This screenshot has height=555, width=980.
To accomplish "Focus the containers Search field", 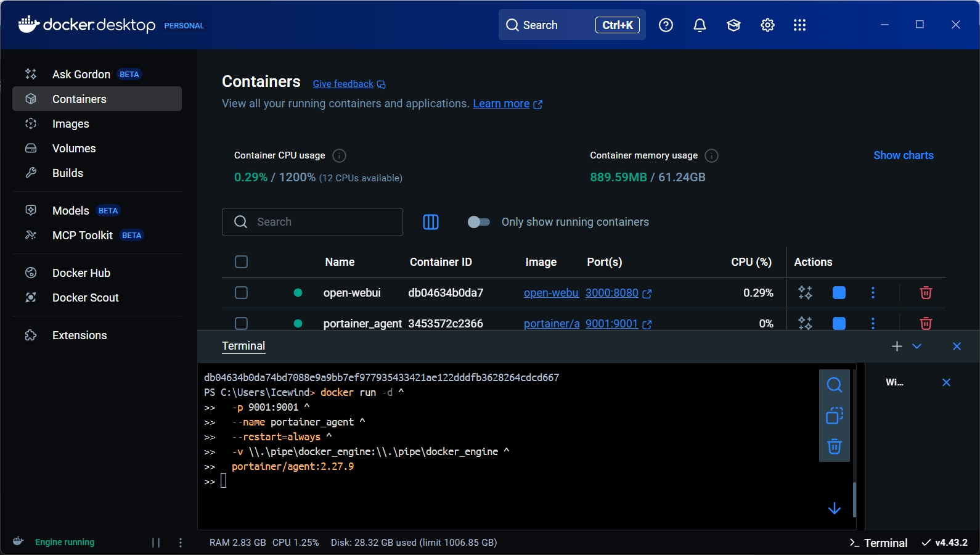I will [x=312, y=222].
